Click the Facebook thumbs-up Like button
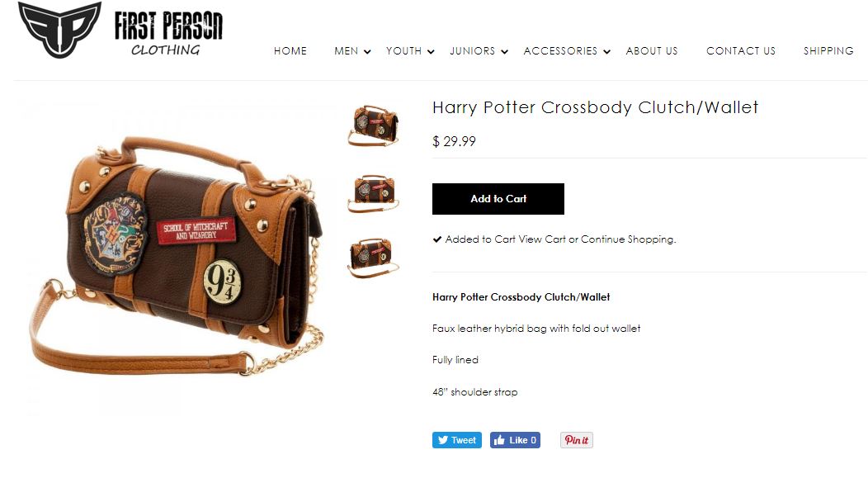Viewport: 868px width, 483px height. [x=515, y=440]
